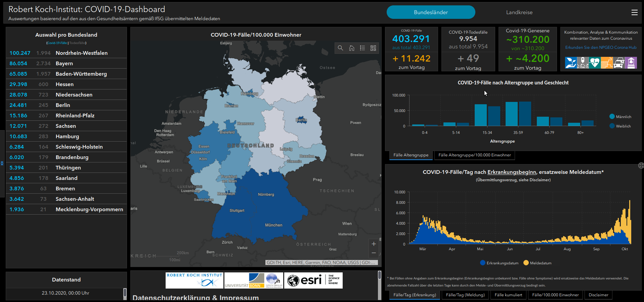The height and width of the screenshot is (302, 644).
Task: Open the Erkunden Sie den NPGEO Corona Hub link
Action: click(601, 47)
